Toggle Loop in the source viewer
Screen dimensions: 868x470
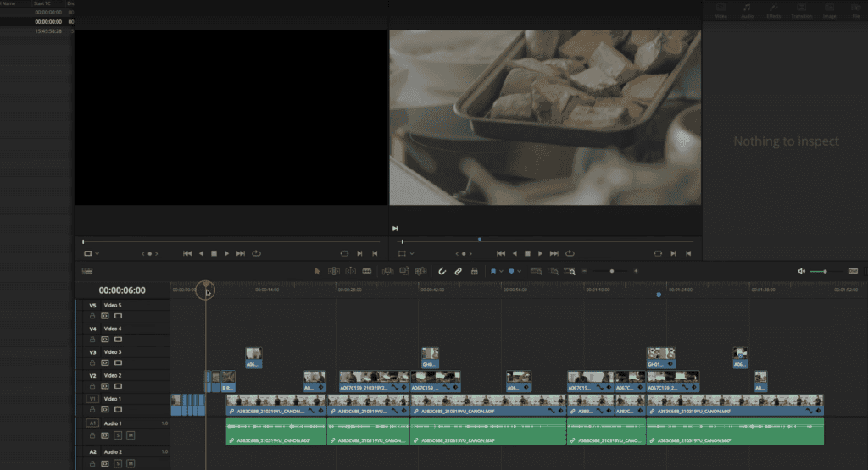tap(256, 253)
